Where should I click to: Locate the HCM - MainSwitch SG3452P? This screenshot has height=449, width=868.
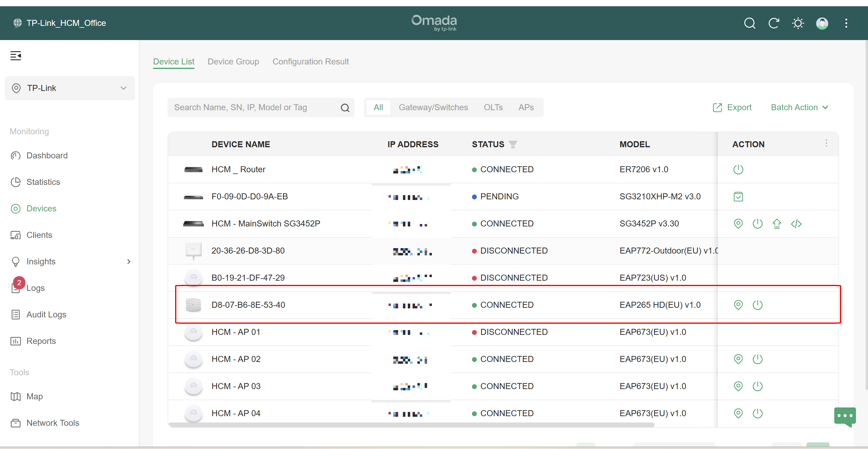(738, 223)
